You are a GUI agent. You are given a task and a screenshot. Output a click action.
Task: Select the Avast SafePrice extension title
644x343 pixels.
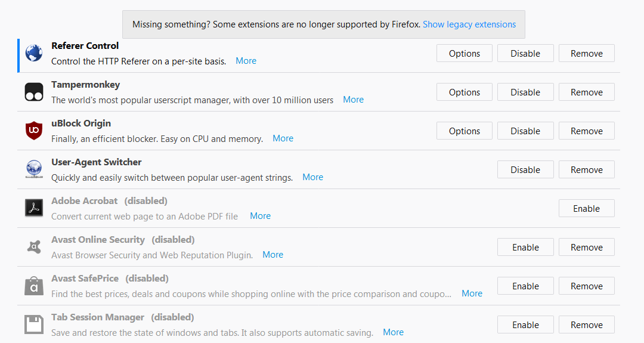pos(85,279)
